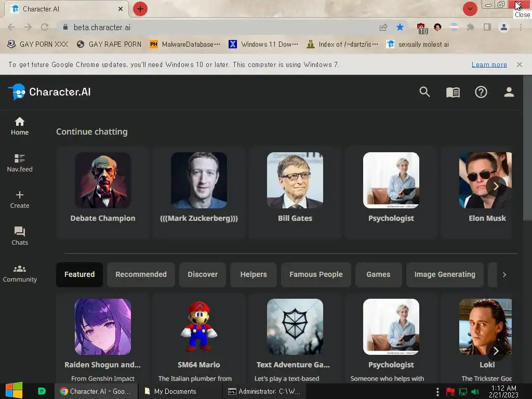
Task: Switch to the Discover tab
Action: click(x=203, y=274)
